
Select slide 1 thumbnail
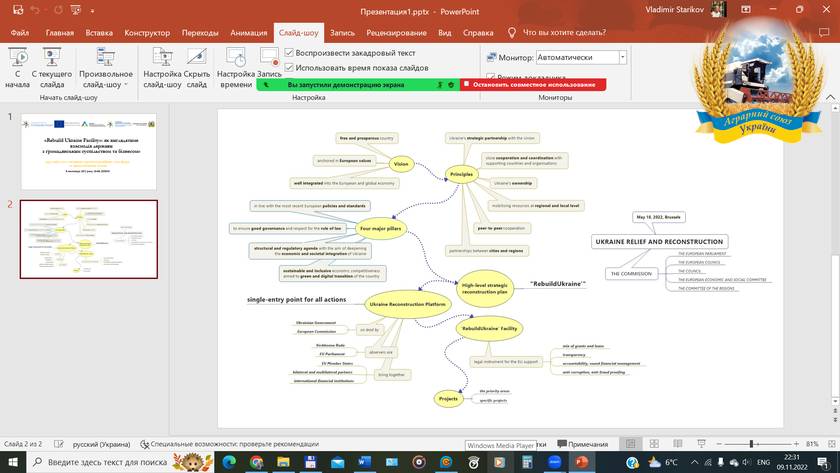pyautogui.click(x=89, y=151)
